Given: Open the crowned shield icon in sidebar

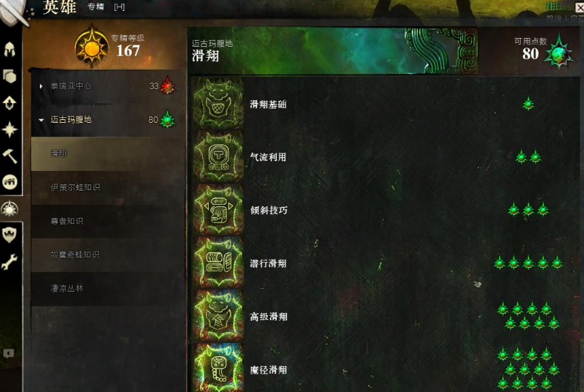Looking at the screenshot, I should (x=9, y=235).
